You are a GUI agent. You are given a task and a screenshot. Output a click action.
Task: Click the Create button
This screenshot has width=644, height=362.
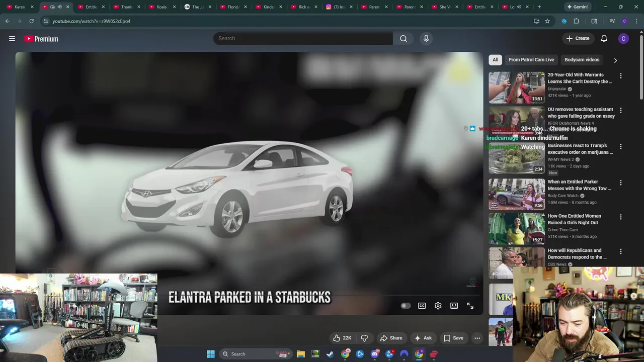coord(578,39)
